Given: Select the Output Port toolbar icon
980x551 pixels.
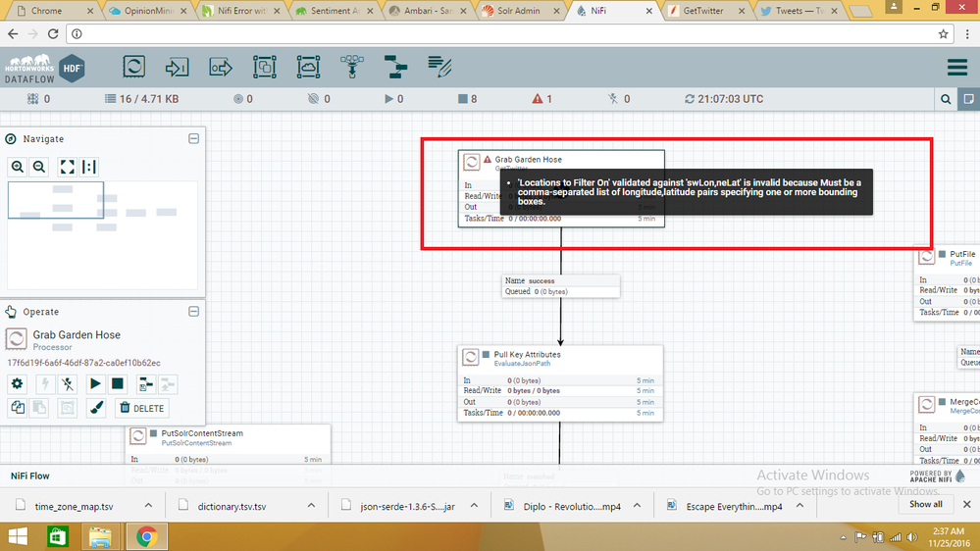Looking at the screenshot, I should (x=221, y=67).
